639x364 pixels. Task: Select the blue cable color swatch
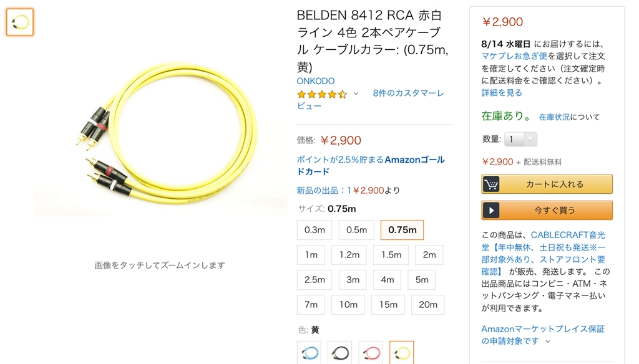(309, 353)
